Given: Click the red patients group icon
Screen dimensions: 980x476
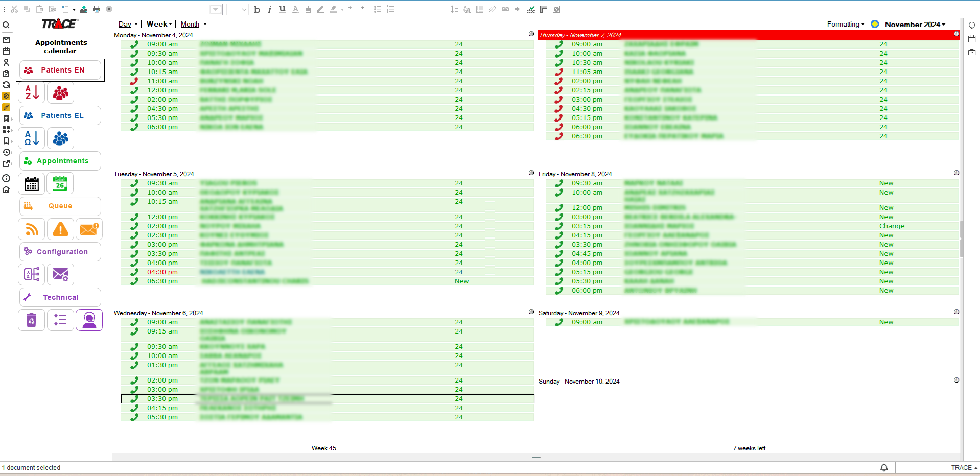Looking at the screenshot, I should point(61,92).
